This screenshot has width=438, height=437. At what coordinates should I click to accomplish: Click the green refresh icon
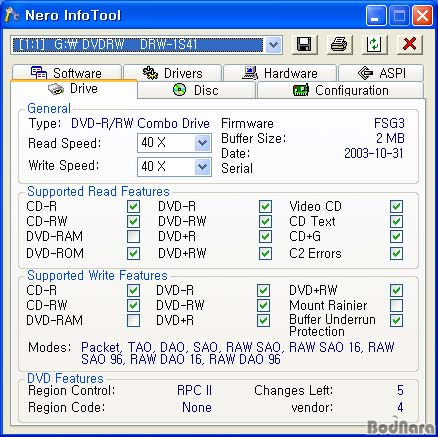tap(374, 44)
